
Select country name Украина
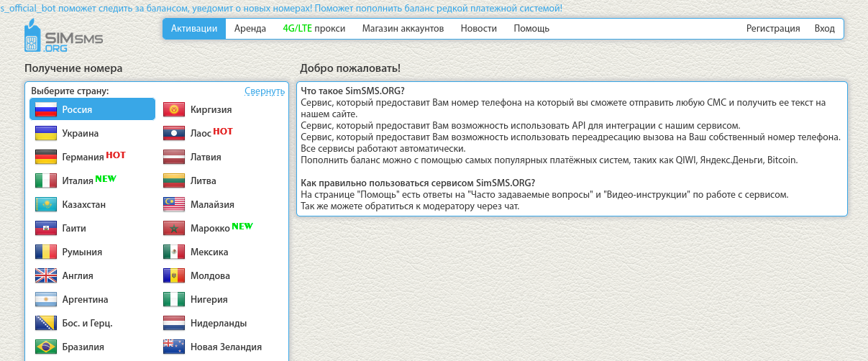[x=81, y=133]
